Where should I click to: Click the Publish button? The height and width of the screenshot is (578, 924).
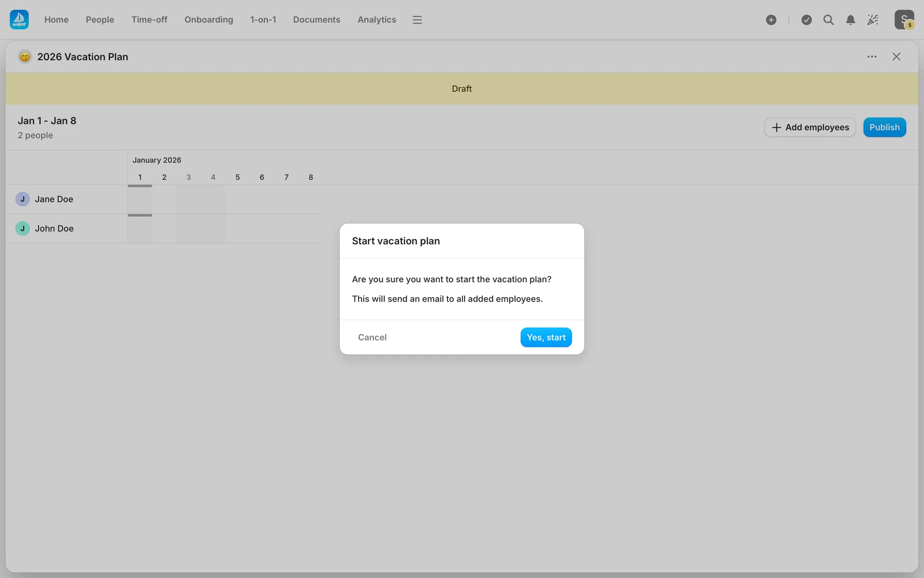pyautogui.click(x=884, y=127)
